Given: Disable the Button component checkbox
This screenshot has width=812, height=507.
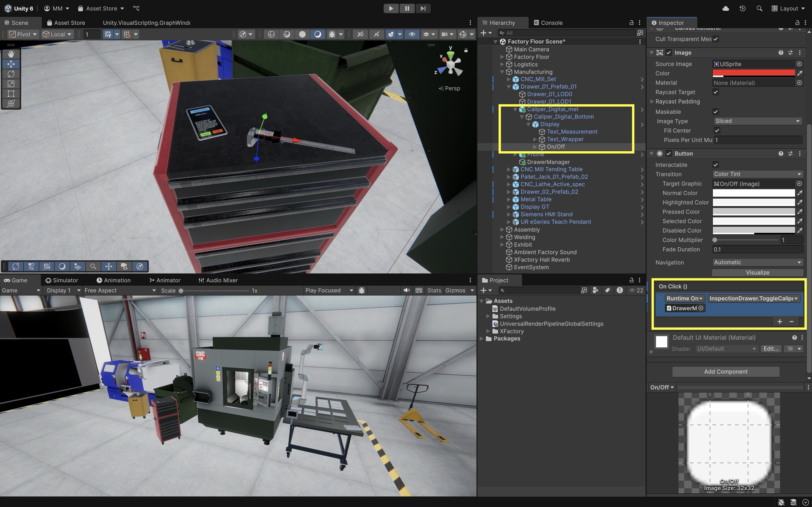Looking at the screenshot, I should (669, 154).
